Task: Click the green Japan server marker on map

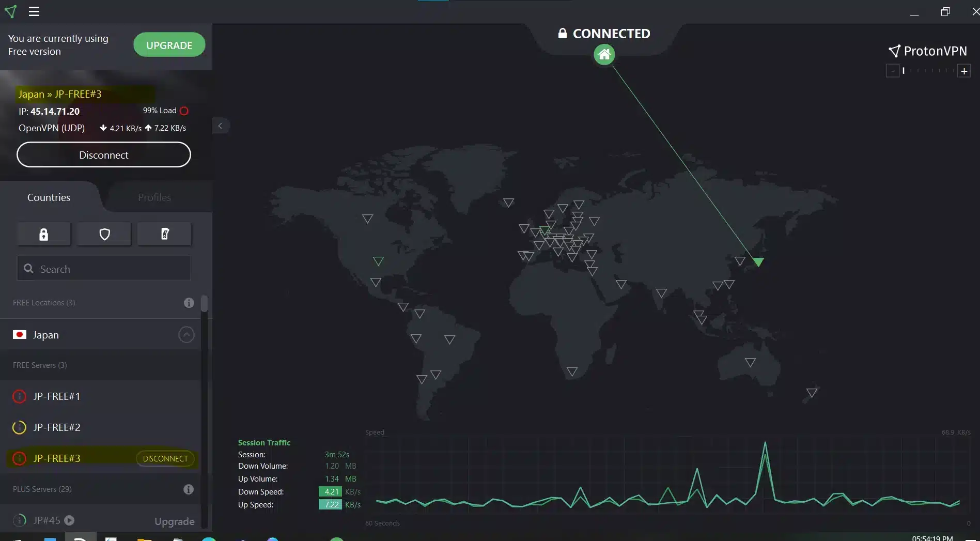Action: pos(758,262)
